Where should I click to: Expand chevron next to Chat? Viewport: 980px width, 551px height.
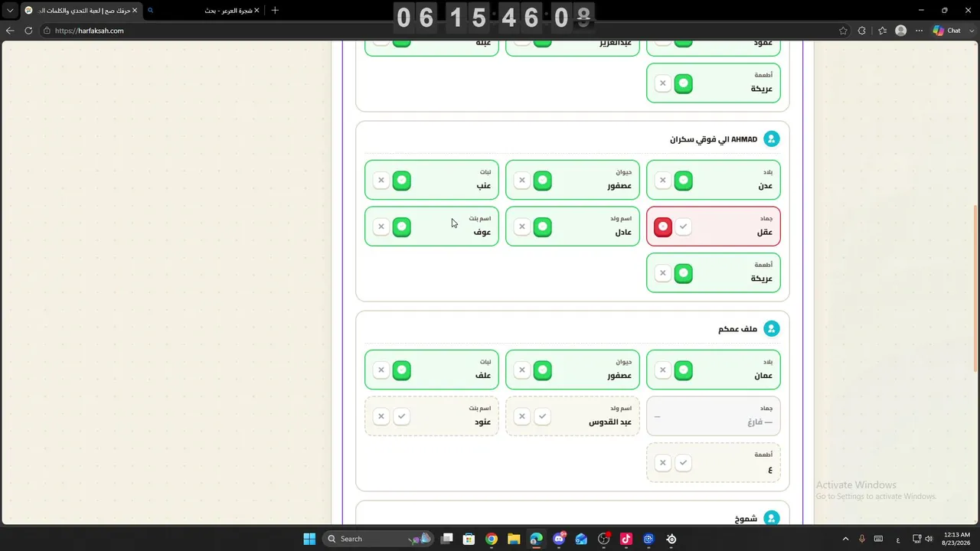[970, 31]
